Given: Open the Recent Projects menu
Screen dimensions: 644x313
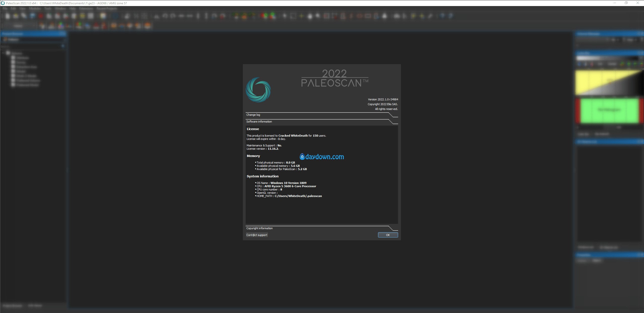Looking at the screenshot, I should point(107,9).
